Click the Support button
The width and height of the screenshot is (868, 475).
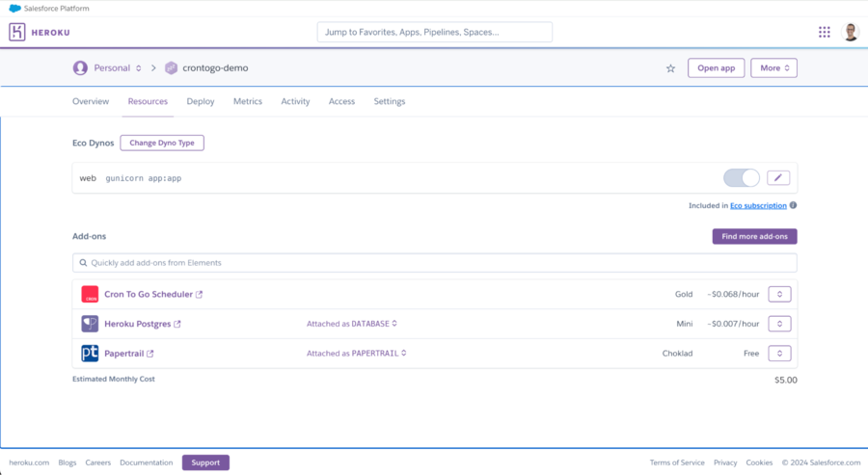coord(205,462)
